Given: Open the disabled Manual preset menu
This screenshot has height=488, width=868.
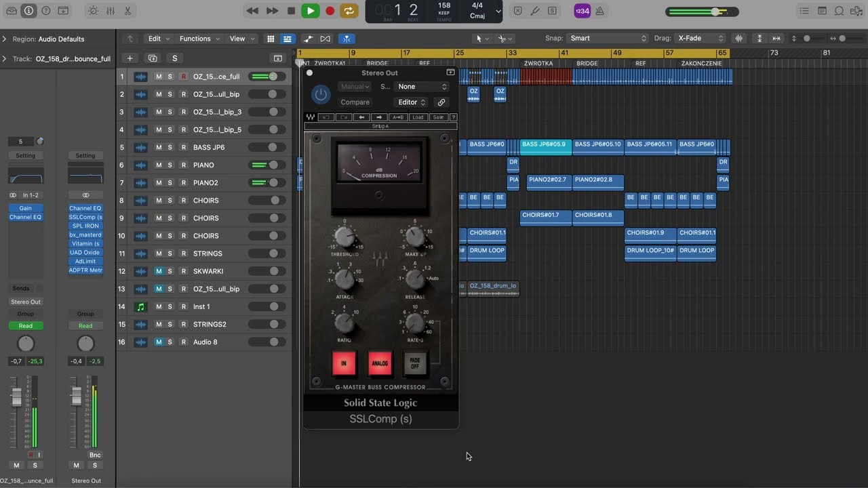Looking at the screenshot, I should tap(355, 87).
